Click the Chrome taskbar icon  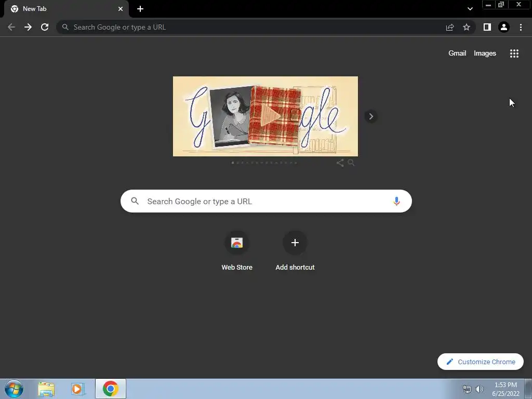(111, 389)
